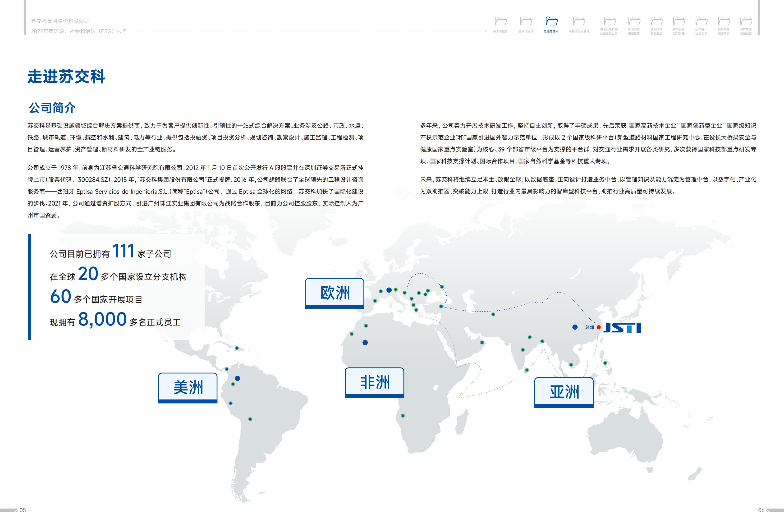Click the 欧洲 region button on map
The image size is (784, 532).
point(334,293)
